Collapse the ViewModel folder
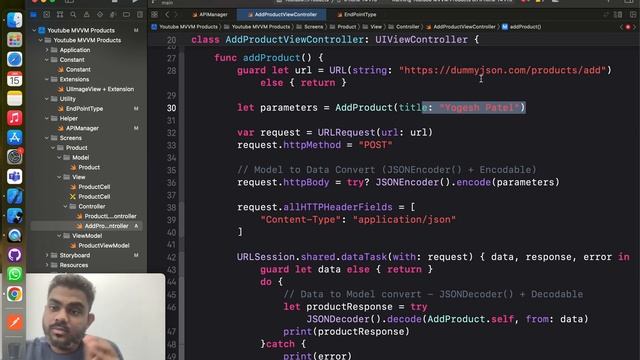The image size is (640, 360). pos(60,236)
